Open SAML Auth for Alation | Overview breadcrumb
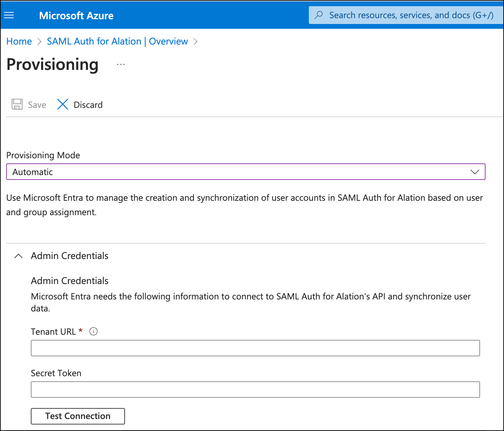 point(117,41)
